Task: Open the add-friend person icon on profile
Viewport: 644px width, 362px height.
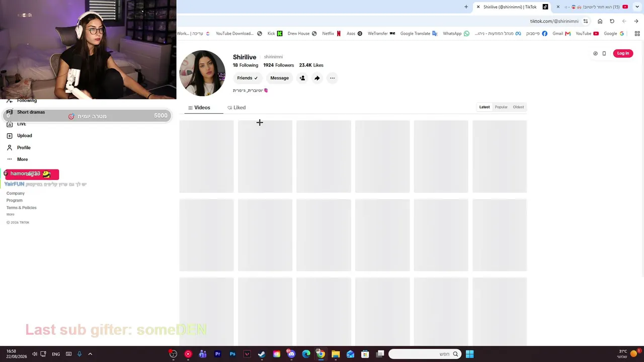Action: coord(302,78)
